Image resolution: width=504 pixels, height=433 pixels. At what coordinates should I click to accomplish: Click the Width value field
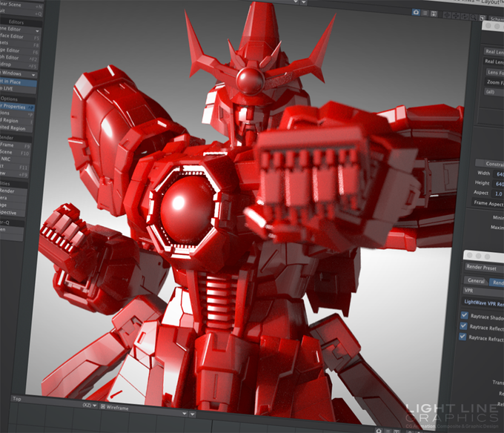point(500,174)
